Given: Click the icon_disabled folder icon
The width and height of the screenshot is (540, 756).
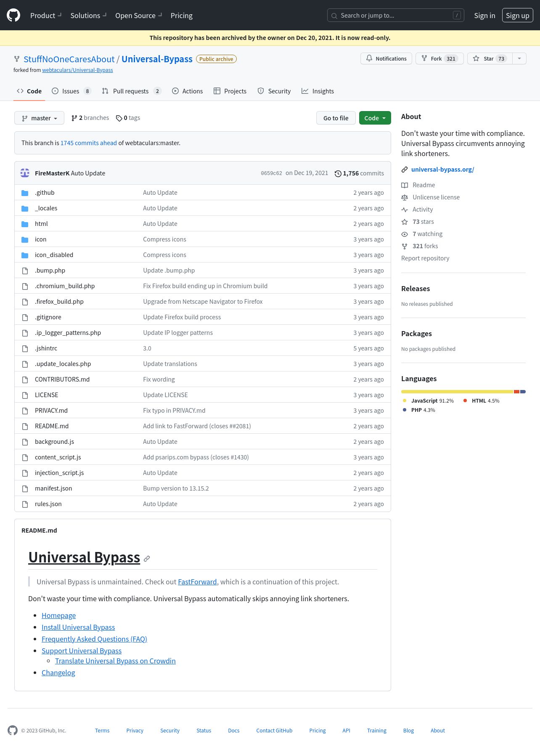Looking at the screenshot, I should (x=25, y=255).
